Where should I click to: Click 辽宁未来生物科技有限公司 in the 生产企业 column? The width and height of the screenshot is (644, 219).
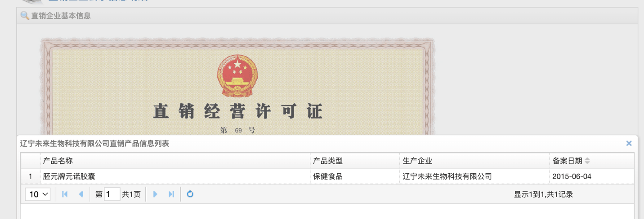(x=474, y=176)
